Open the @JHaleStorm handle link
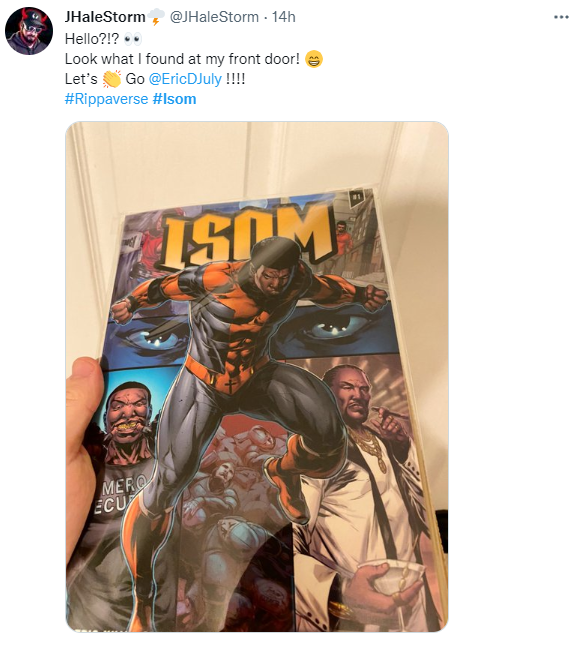 tap(214, 17)
